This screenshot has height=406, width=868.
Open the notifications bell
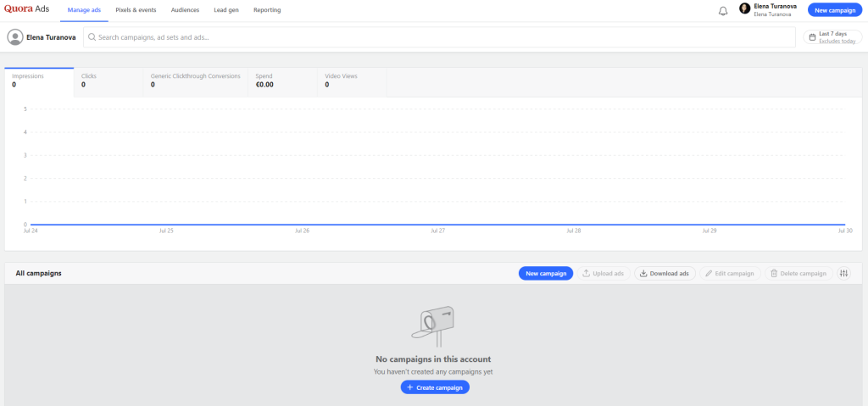tap(723, 11)
